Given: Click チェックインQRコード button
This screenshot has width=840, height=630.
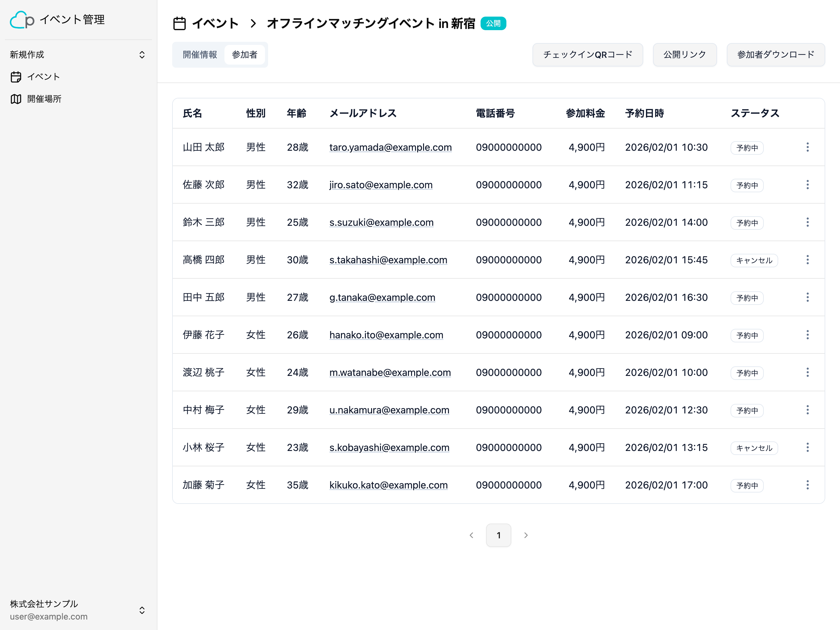Looking at the screenshot, I should click(x=588, y=55).
